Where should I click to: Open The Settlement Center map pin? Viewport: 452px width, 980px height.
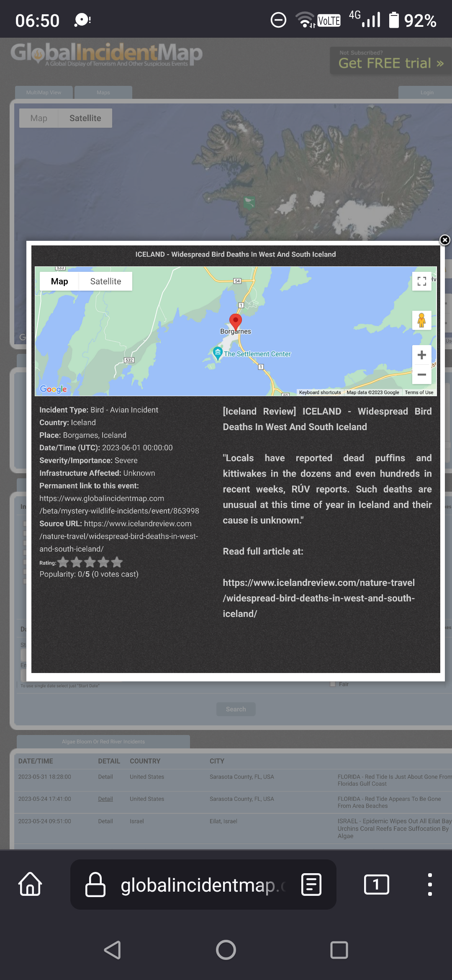218,353
